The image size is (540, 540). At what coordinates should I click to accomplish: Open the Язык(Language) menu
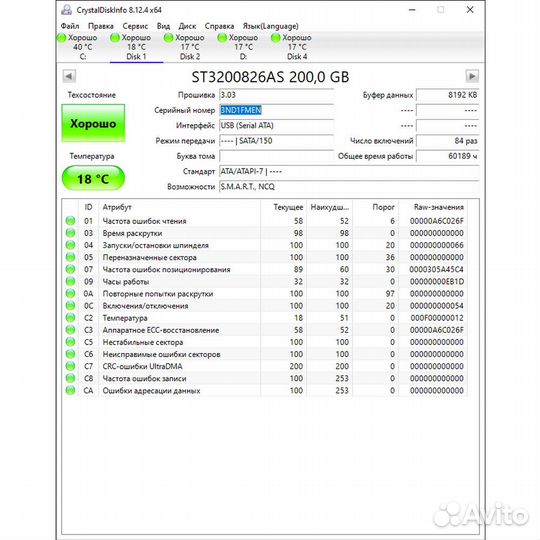270,26
